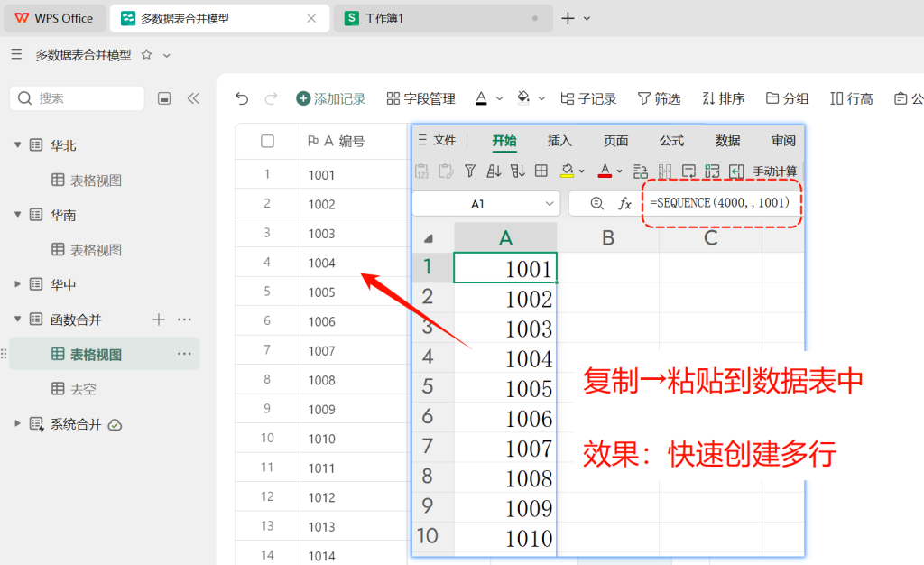Screen dimensions: 924x565
Task: Click the sort ascending icon
Action: (494, 171)
